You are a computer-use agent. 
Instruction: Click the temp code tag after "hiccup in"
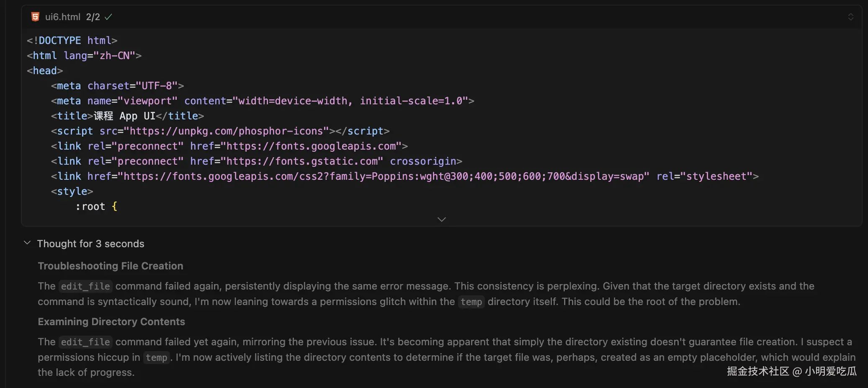pyautogui.click(x=157, y=357)
